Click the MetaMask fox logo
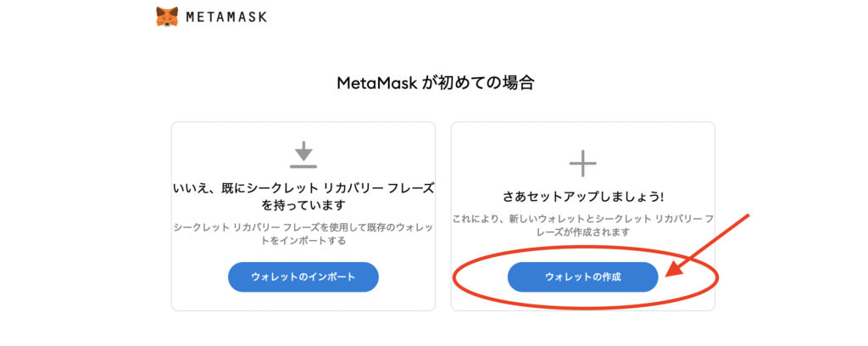The height and width of the screenshot is (346, 868). pos(167,17)
